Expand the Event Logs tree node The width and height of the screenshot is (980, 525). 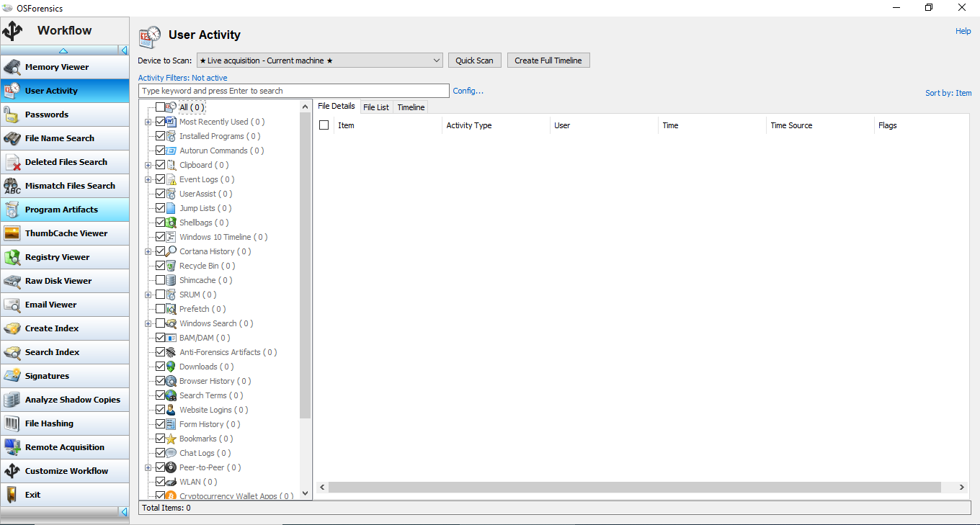[x=148, y=179]
